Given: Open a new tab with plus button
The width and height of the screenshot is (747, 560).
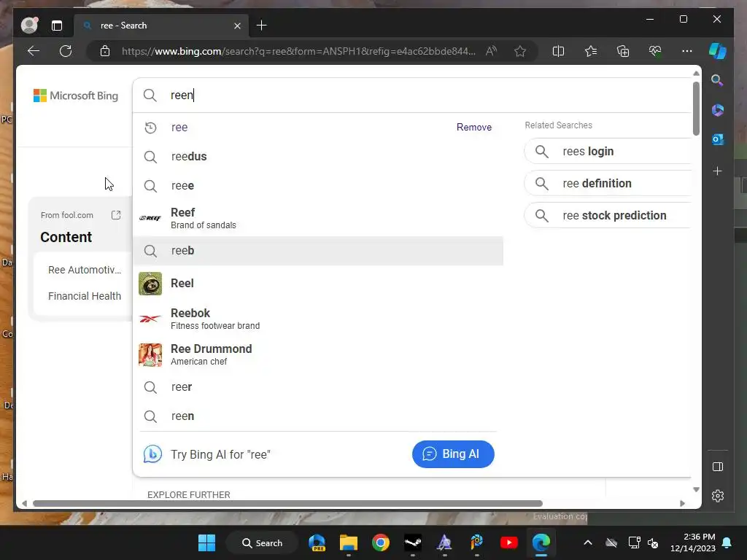Looking at the screenshot, I should tap(262, 26).
